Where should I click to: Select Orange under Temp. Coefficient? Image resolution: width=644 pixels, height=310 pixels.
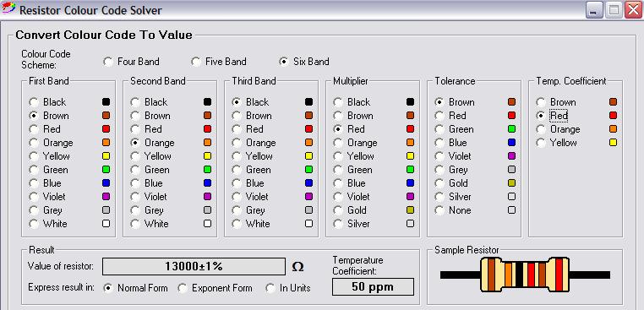coord(559,129)
